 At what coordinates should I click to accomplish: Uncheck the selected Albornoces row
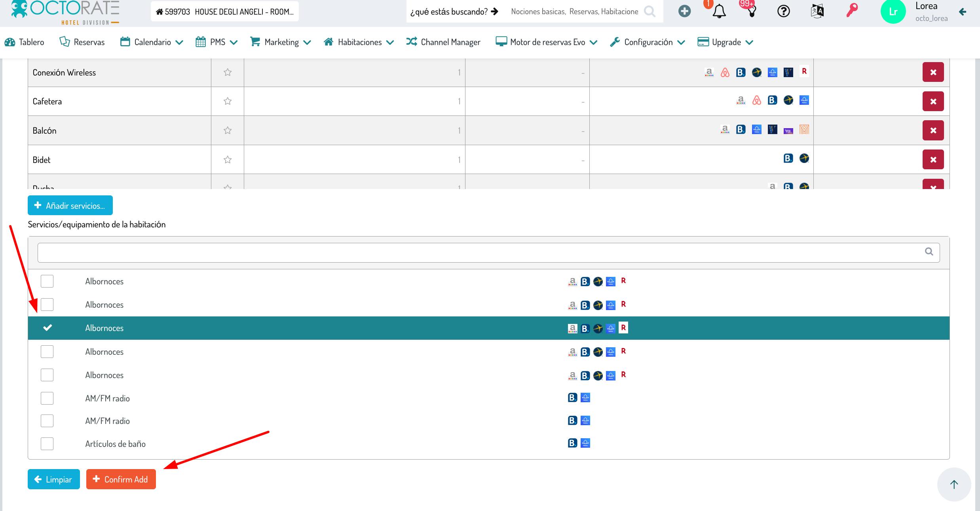(x=47, y=328)
